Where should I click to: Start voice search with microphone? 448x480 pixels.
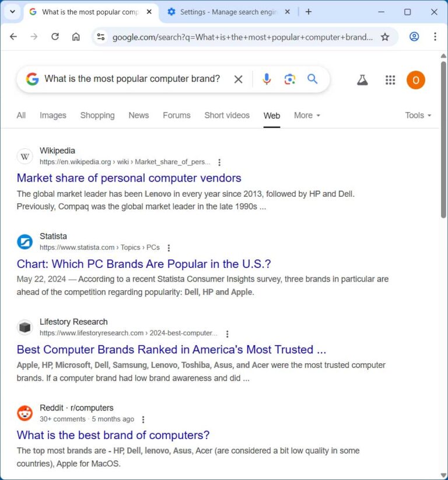267,79
